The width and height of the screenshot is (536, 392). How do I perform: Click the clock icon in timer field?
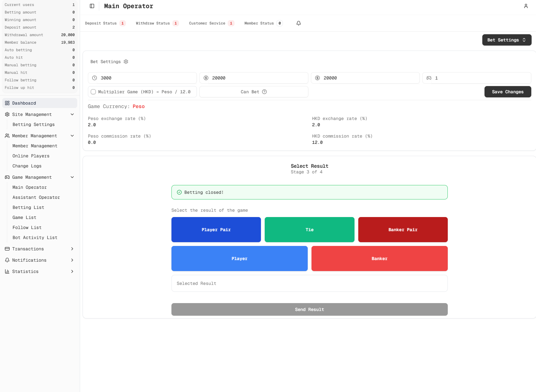click(95, 78)
